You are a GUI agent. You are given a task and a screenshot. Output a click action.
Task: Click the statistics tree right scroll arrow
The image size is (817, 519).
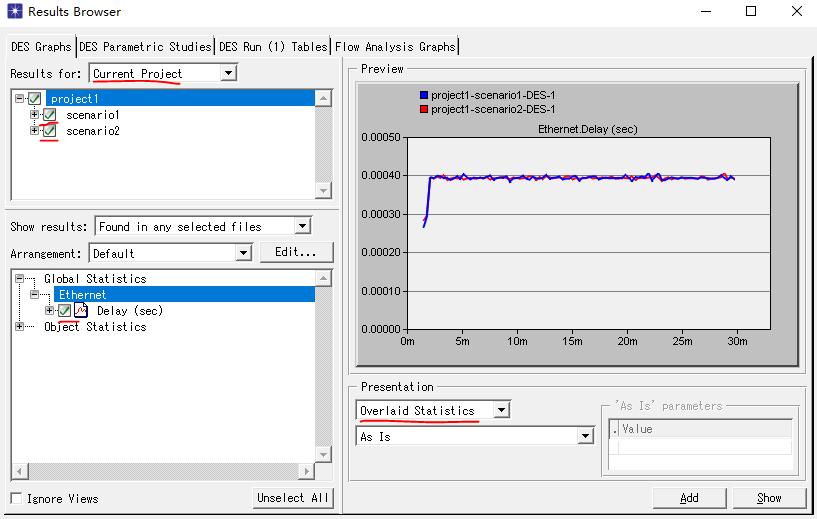pyautogui.click(x=306, y=472)
